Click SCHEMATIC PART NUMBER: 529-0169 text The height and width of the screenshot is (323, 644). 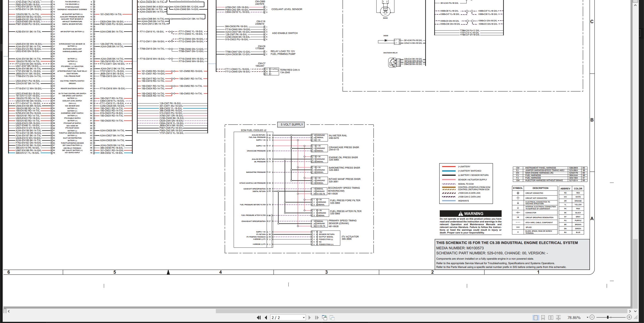(x=475, y=253)
